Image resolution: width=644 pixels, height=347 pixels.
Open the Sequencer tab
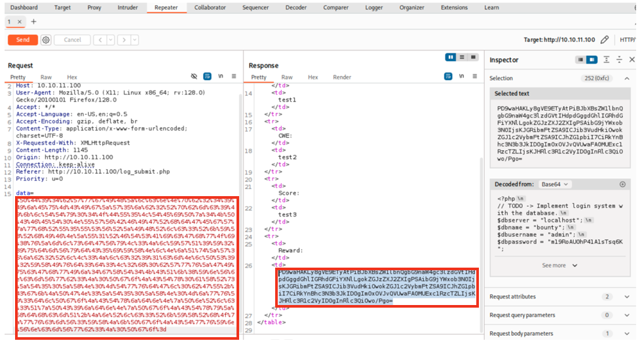tap(256, 7)
